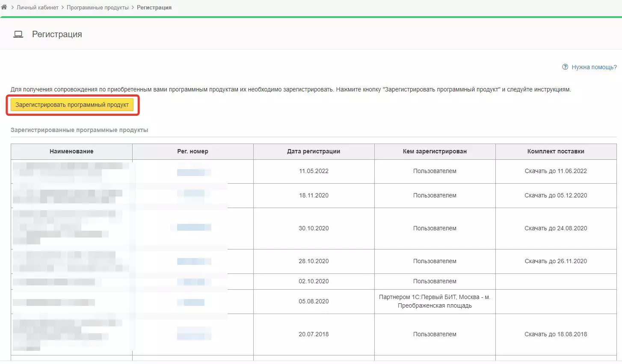Screen dimensions: 622x364
Task: Select the Регистрация breadcrumb item
Action: coord(154,7)
